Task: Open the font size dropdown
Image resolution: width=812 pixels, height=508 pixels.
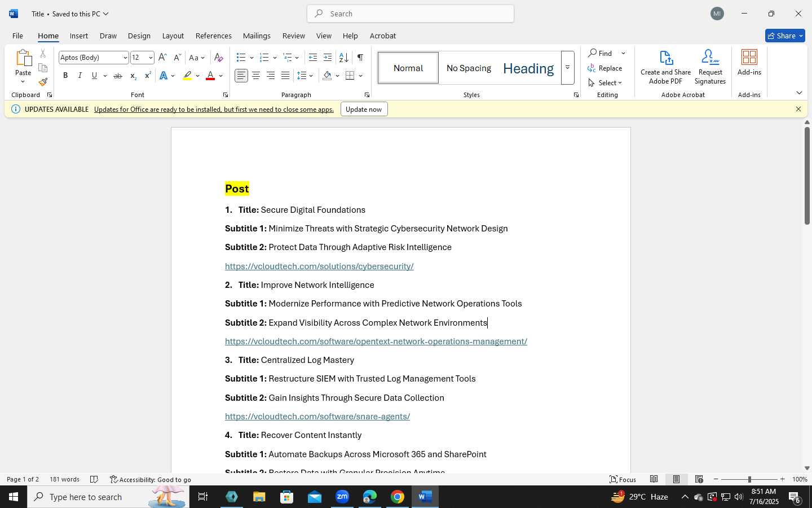Action: (x=151, y=58)
